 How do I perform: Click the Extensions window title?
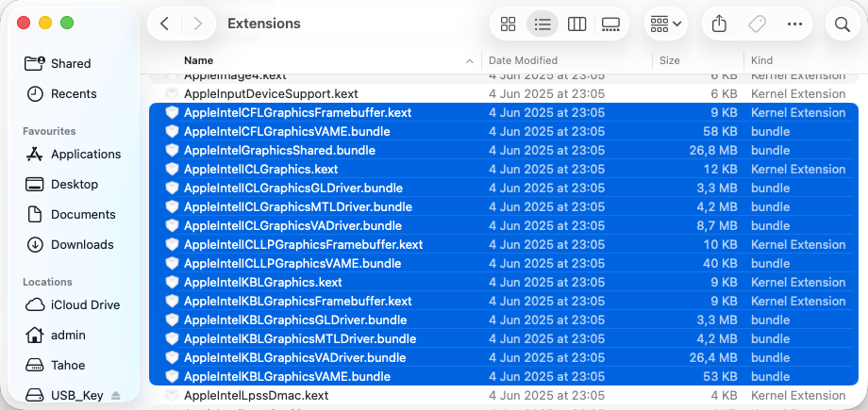[x=264, y=24]
